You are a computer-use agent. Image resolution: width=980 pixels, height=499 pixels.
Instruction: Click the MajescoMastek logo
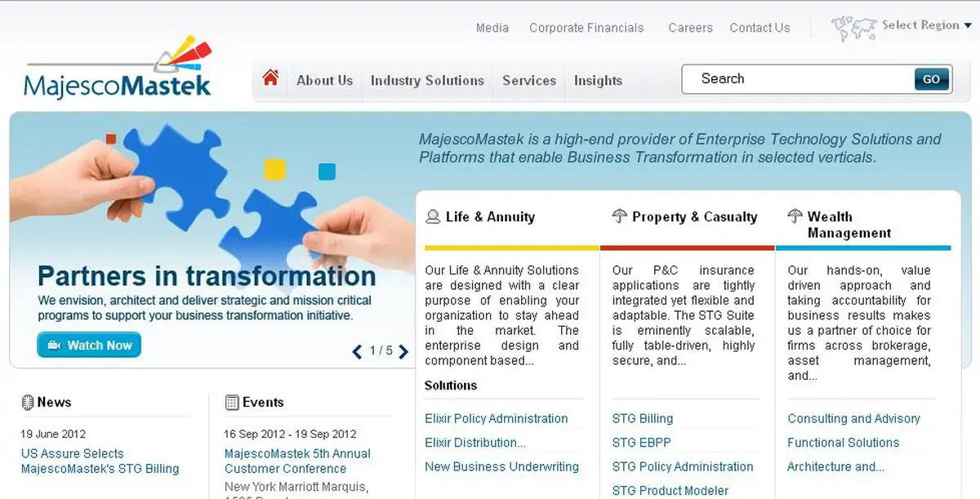tap(118, 68)
